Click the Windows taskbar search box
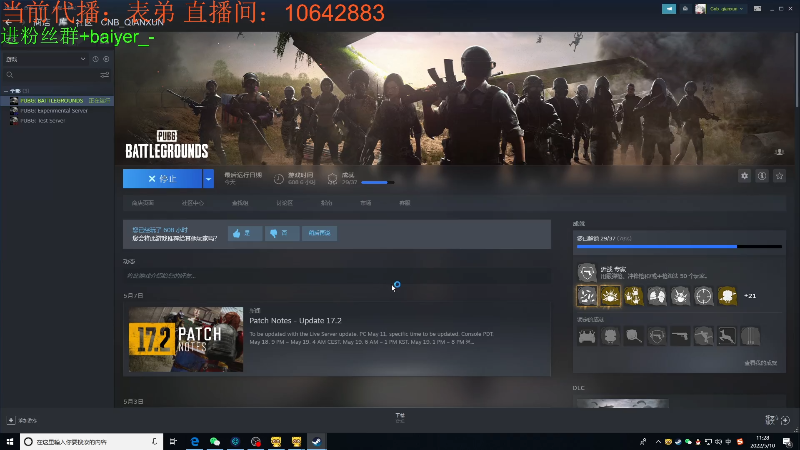Image resolution: width=800 pixels, height=450 pixels. (x=91, y=441)
